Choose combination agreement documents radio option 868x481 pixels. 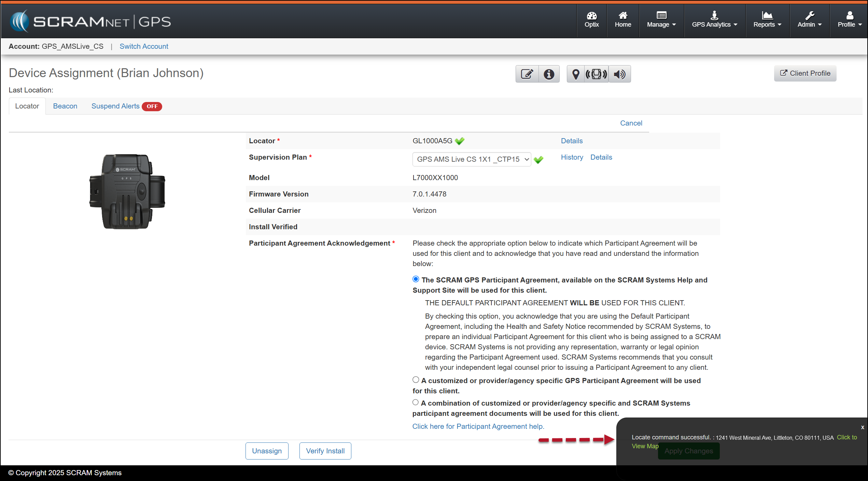(415, 402)
